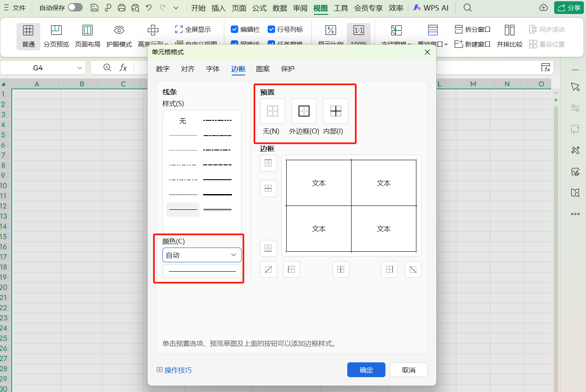Click the 并排比较 compare icon
The image size is (586, 392).
click(x=510, y=36)
